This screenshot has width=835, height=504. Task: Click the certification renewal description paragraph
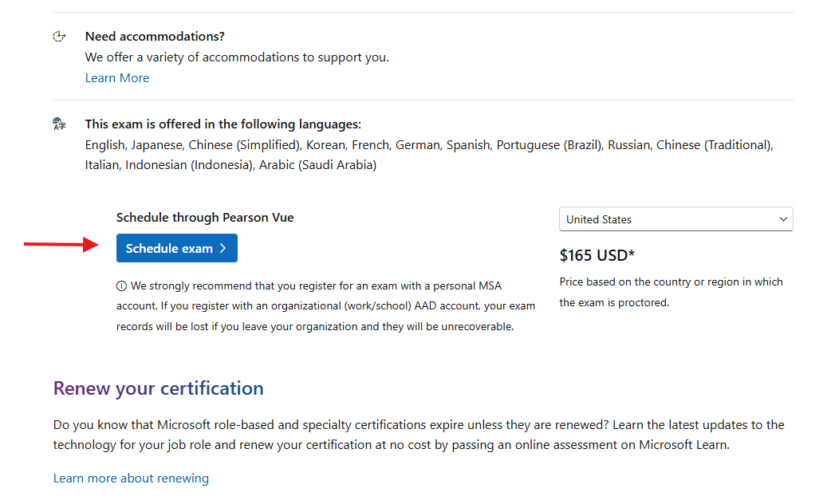(419, 435)
